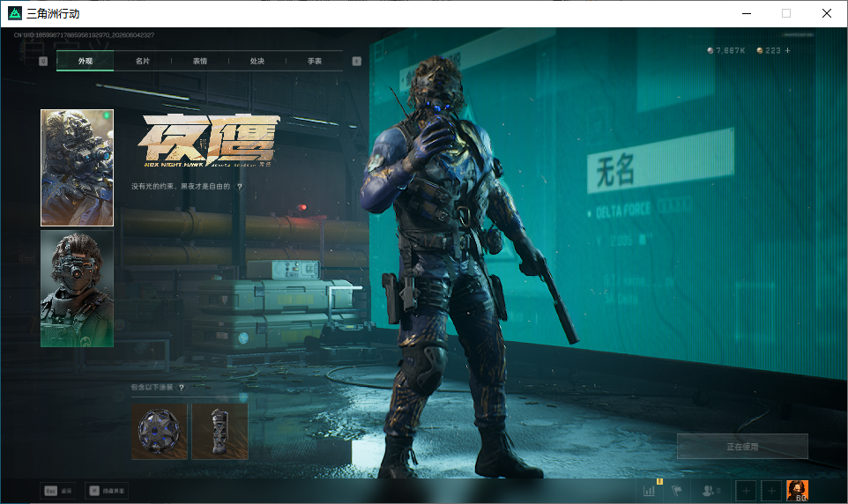Click the 三角洲行动 app logo in title bar
The width and height of the screenshot is (848, 504).
(15, 13)
